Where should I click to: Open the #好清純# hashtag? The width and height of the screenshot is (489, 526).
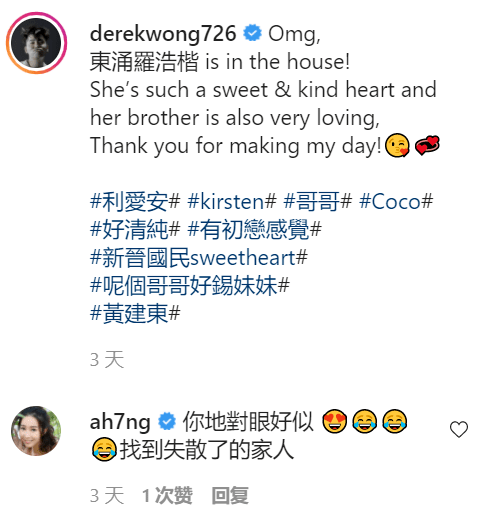(x=135, y=230)
